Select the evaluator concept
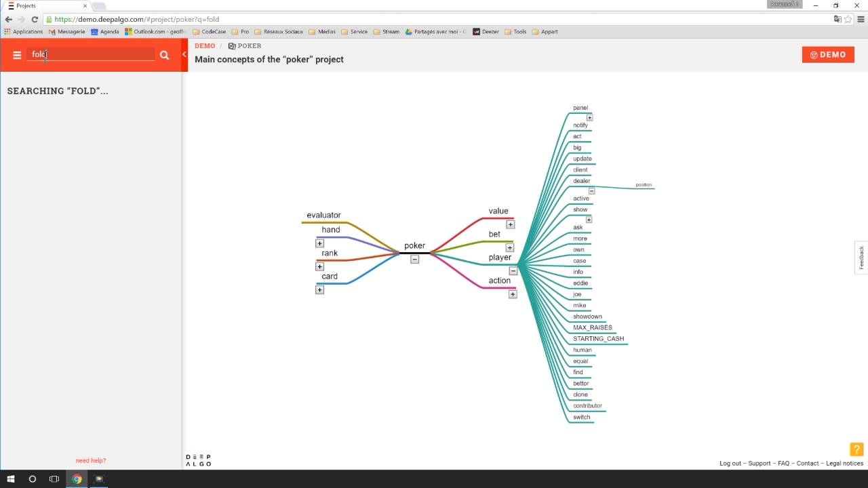The height and width of the screenshot is (488, 868). [323, 216]
